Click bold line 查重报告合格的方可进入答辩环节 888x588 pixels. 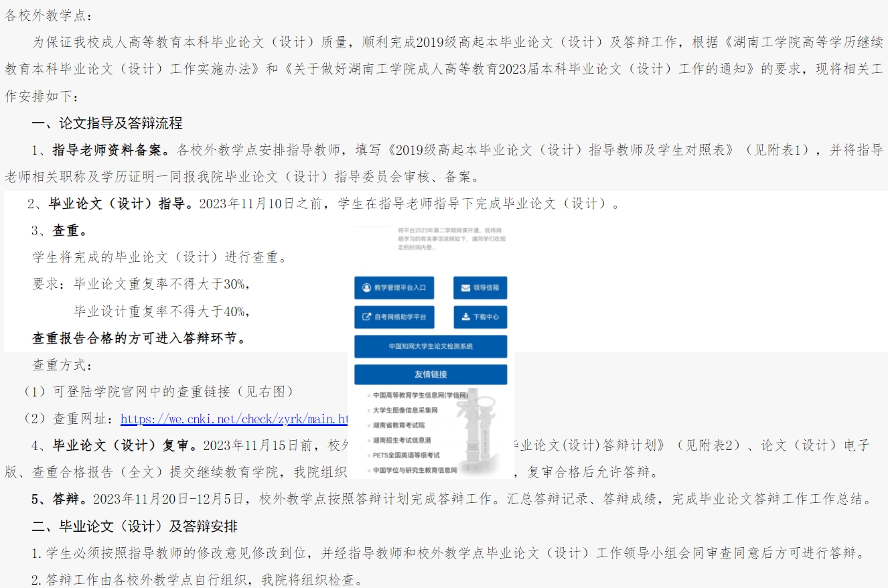click(x=139, y=338)
